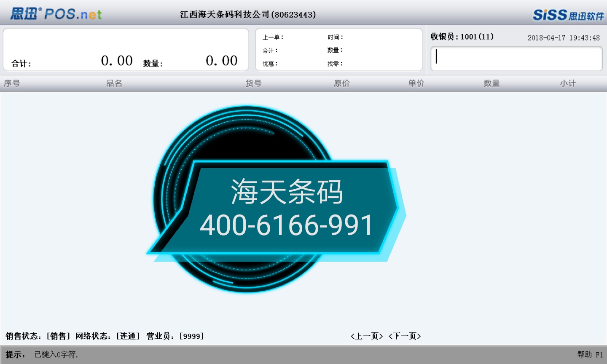This screenshot has height=364, width=607.
Task: Click the 网络状态 [连通] indicator
Action: 107,336
